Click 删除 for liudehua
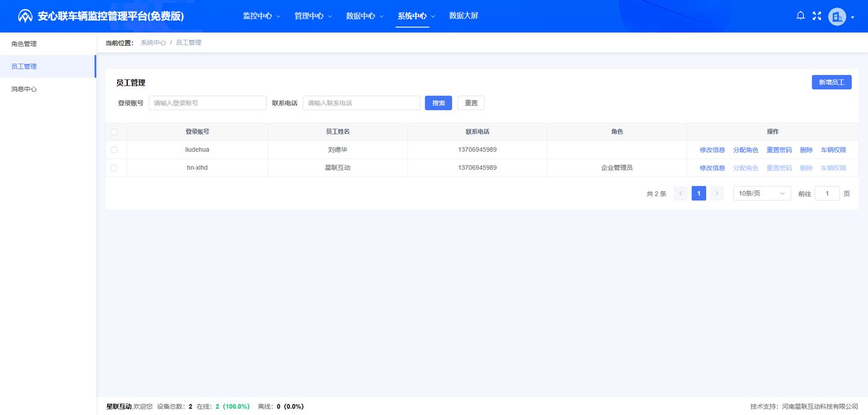This screenshot has width=868, height=415. pos(806,150)
